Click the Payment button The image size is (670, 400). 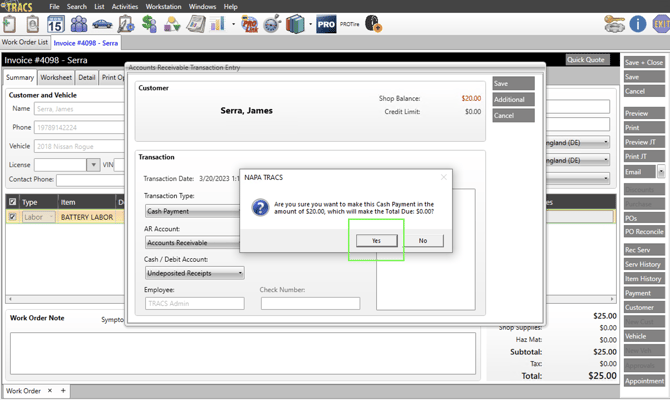coord(644,293)
